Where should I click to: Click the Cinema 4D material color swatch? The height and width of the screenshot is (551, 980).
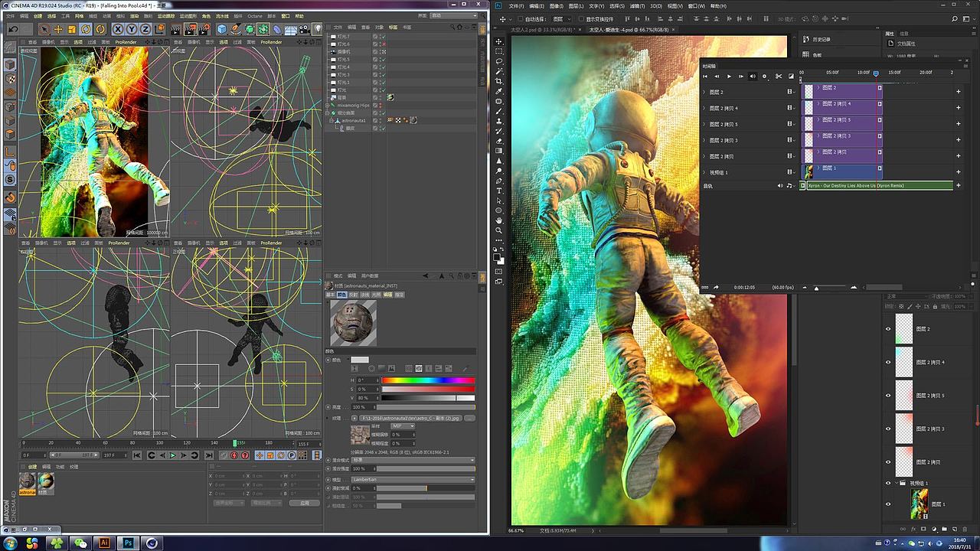360,360
